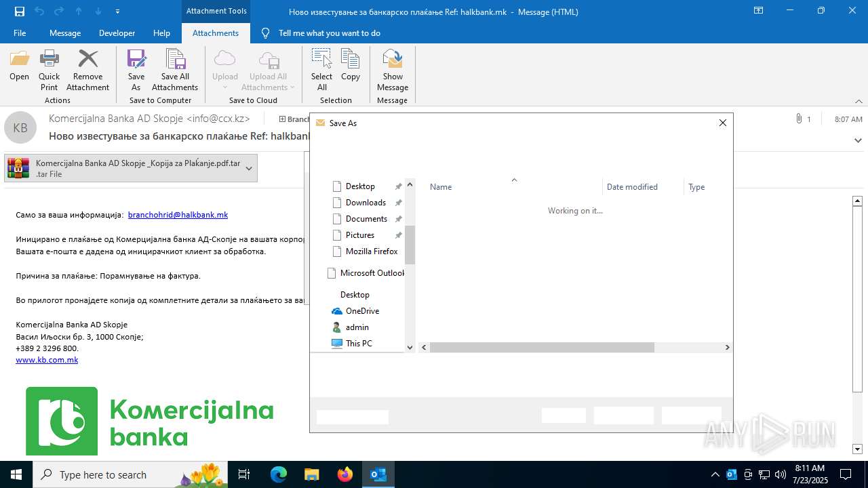The width and height of the screenshot is (868, 488).
Task: Click the message body scroll up arrow
Action: [857, 201]
